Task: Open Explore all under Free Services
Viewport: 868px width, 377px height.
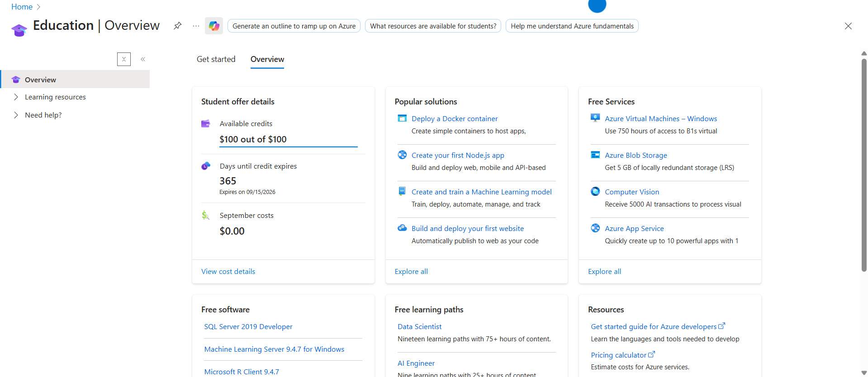Action: click(604, 272)
